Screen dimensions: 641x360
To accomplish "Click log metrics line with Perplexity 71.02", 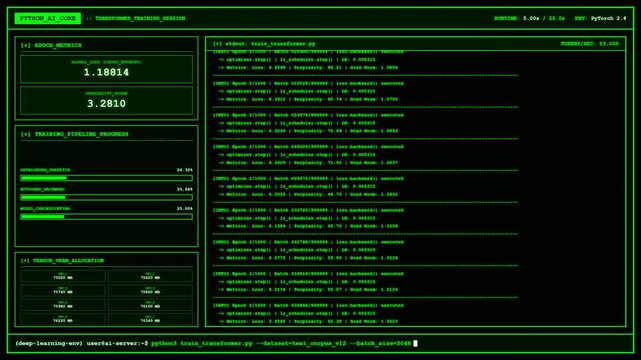I will pyautogui.click(x=308, y=163).
